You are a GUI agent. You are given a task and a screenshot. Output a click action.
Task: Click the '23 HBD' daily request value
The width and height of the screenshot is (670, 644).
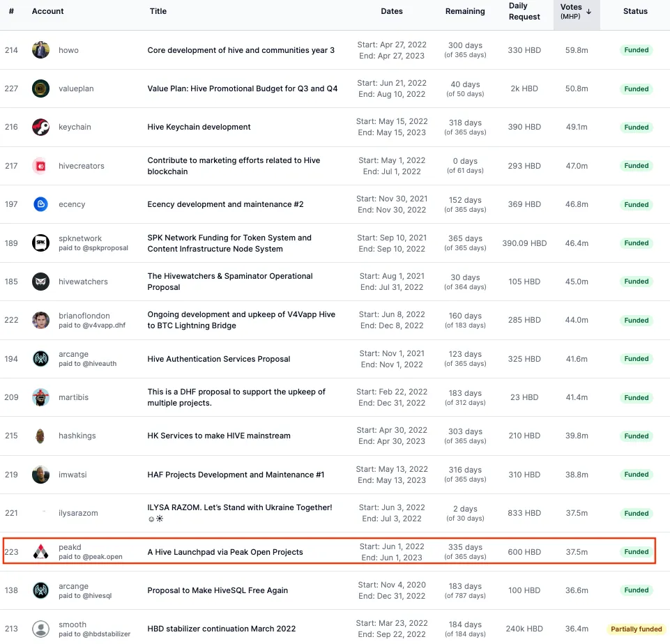click(x=524, y=397)
